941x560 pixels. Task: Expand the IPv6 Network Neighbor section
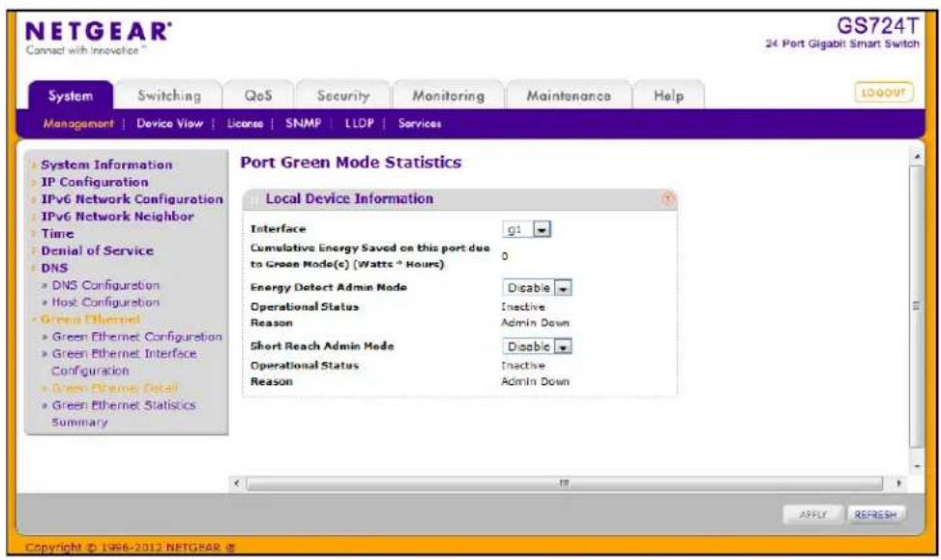click(x=117, y=216)
